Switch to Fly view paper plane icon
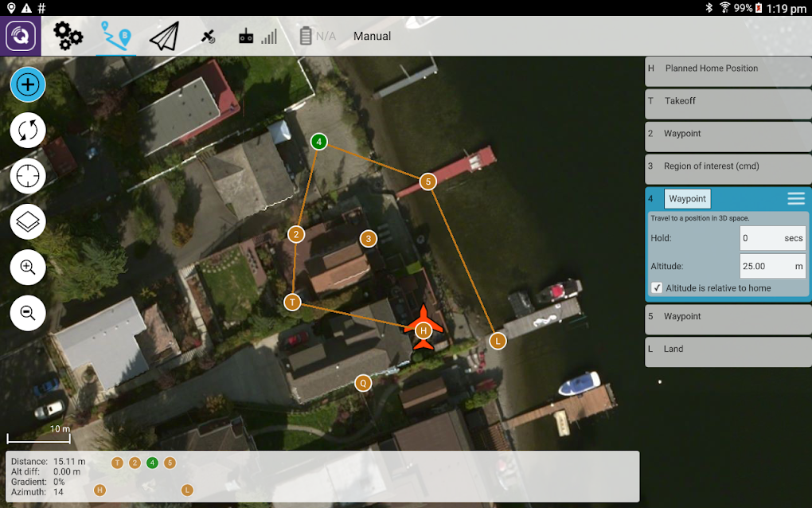Image resolution: width=812 pixels, height=508 pixels. (x=164, y=36)
